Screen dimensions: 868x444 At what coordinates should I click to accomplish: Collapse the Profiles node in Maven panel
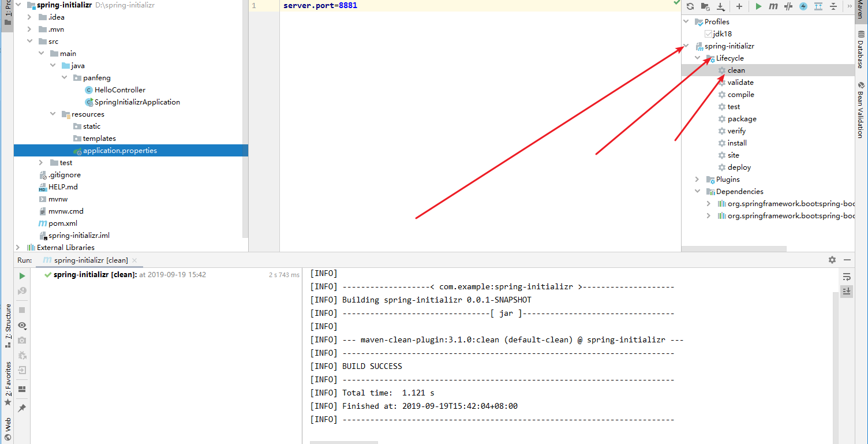click(686, 22)
